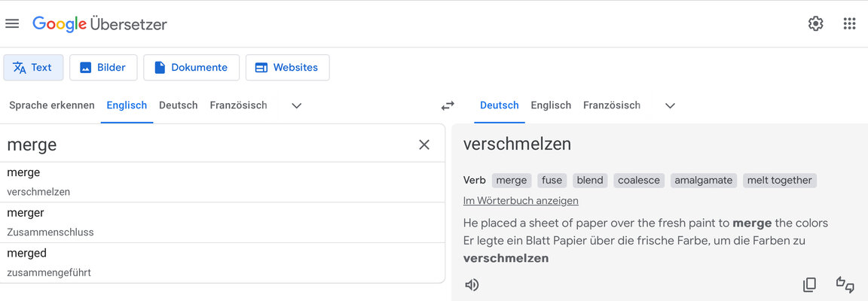Image resolution: width=868 pixels, height=301 pixels.
Task: Click the source text field 'merge'
Action: coord(210,145)
